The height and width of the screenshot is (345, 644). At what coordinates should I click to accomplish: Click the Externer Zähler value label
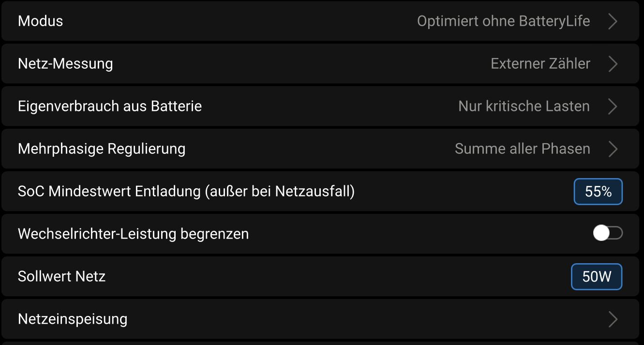click(540, 63)
